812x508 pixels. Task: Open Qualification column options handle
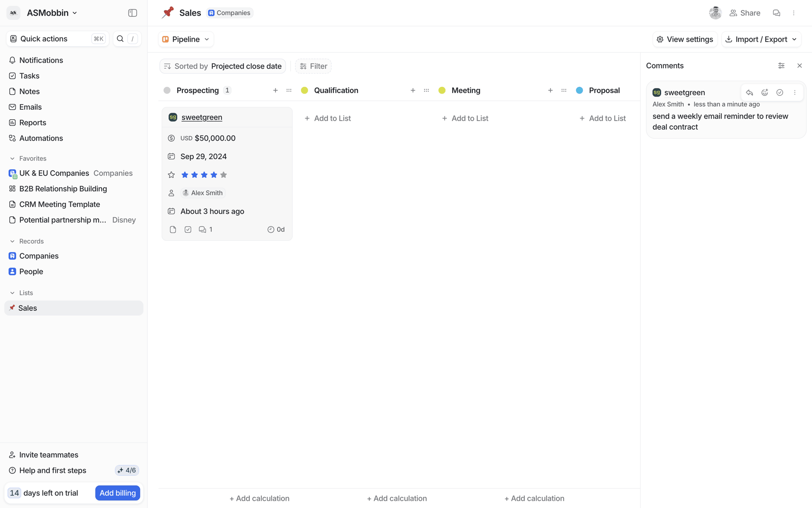click(426, 91)
